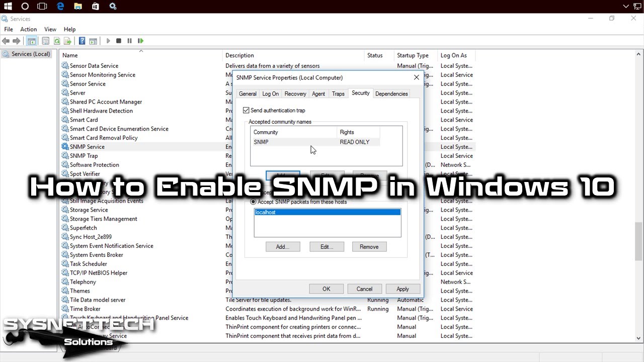Sort by the Status column header
644x362 pixels.
point(379,55)
